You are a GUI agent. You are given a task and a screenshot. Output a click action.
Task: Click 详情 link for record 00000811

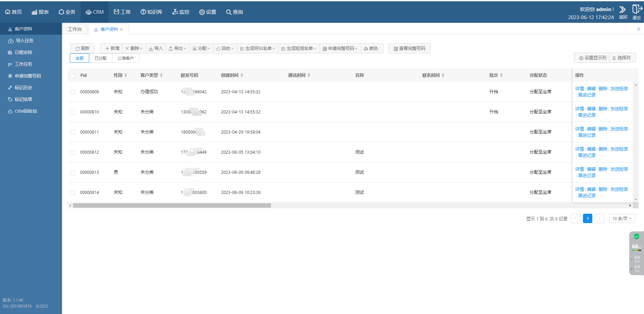click(579, 129)
